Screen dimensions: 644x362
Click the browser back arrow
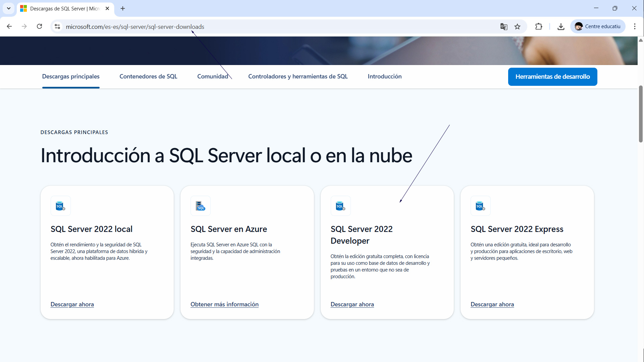(x=9, y=26)
